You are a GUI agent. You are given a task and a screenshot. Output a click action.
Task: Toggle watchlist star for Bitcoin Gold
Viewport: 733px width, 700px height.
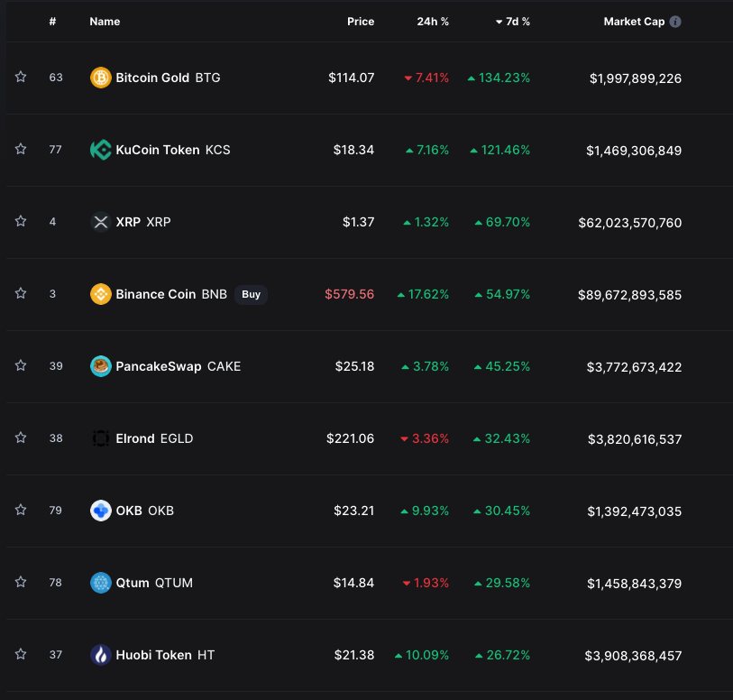(x=21, y=77)
